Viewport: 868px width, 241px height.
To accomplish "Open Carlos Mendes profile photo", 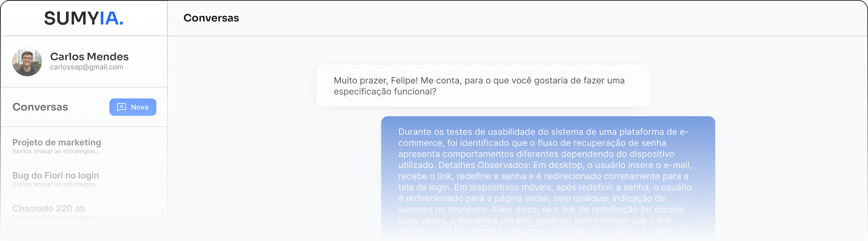I will point(27,62).
